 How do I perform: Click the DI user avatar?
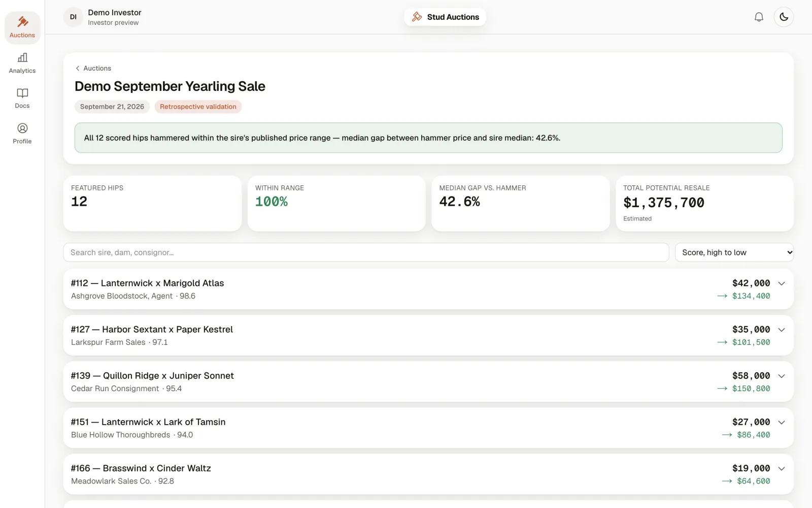pos(73,17)
